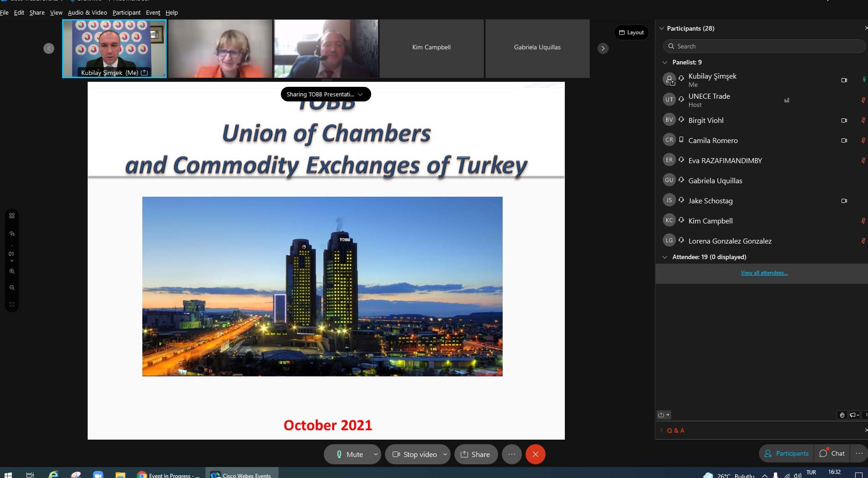Click Kim Campbell's muted microphone icon
Image resolution: width=868 pixels, height=478 pixels.
(863, 221)
